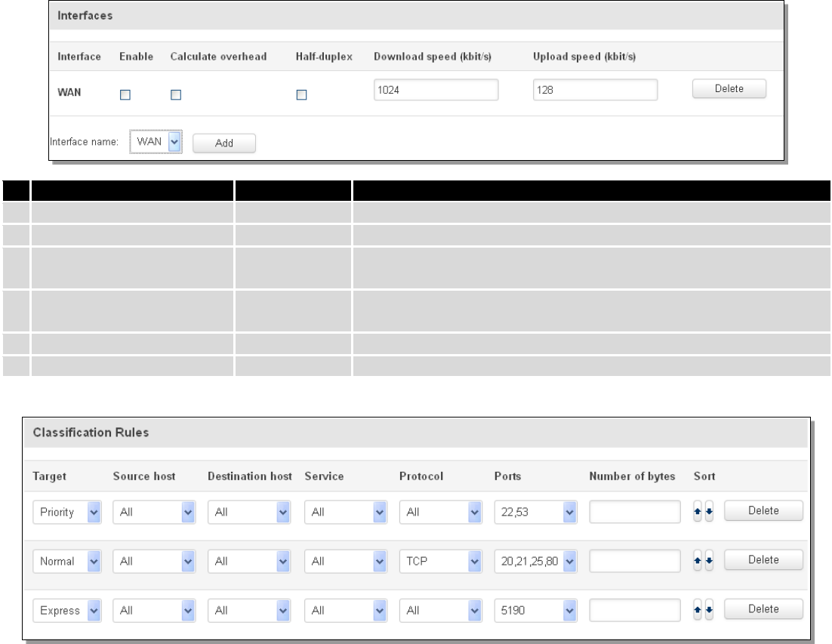Open Target dropdown set to Priority
Viewport: 832px width, 644px height.
click(x=67, y=512)
